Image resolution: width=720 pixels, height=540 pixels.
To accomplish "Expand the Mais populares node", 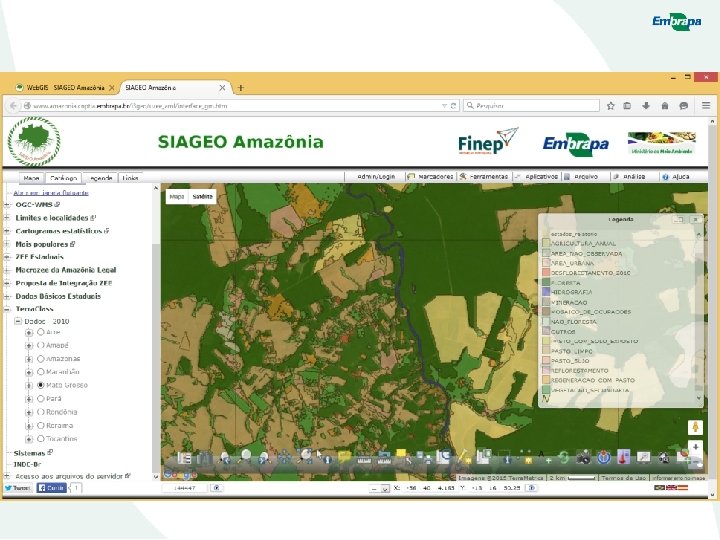I will (x=7, y=244).
